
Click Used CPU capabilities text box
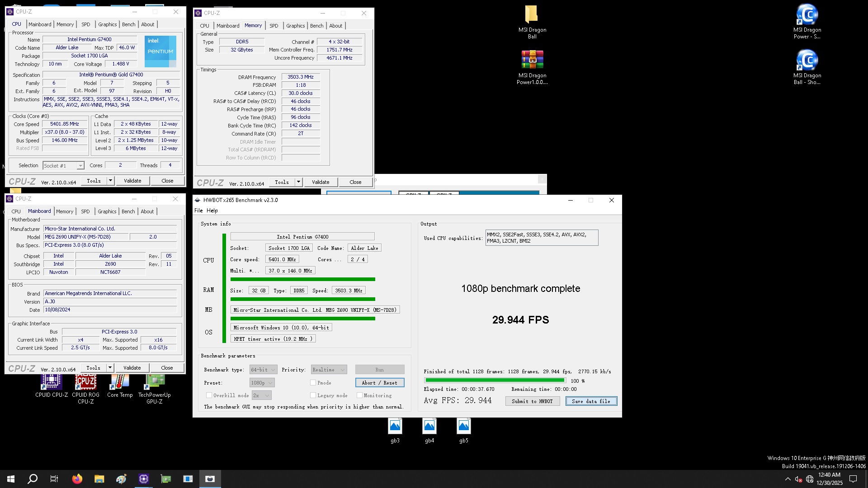[542, 238]
